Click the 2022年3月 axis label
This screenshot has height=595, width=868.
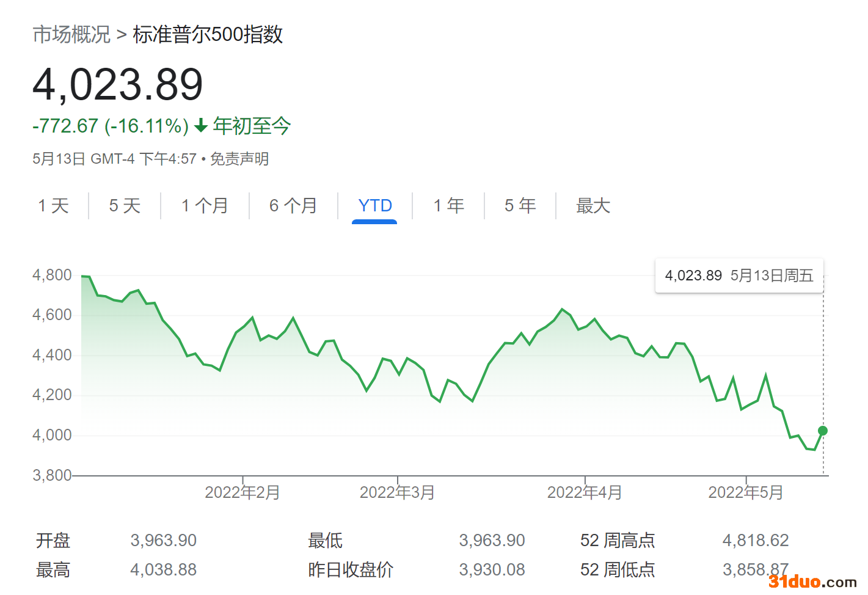397,492
